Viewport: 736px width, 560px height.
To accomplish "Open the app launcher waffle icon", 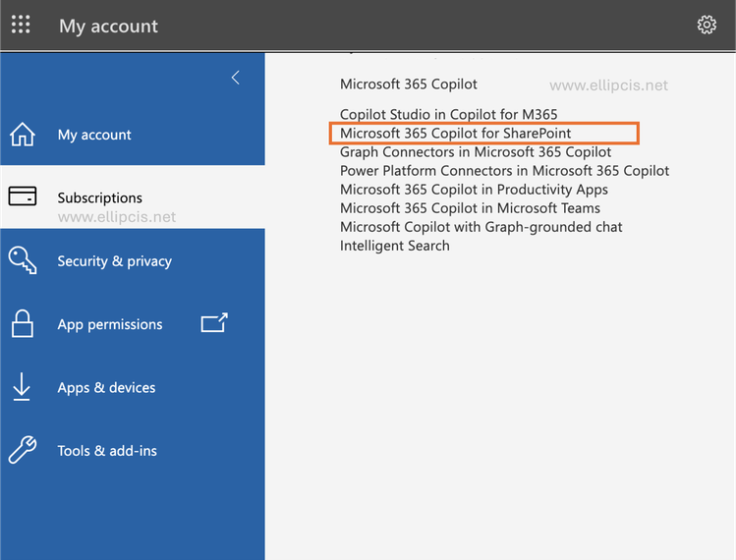I will (21, 26).
